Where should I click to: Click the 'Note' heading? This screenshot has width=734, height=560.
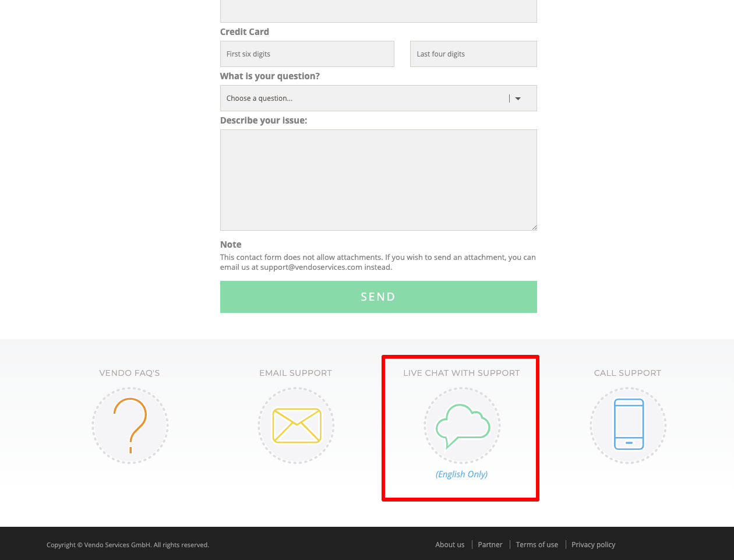pyautogui.click(x=231, y=245)
